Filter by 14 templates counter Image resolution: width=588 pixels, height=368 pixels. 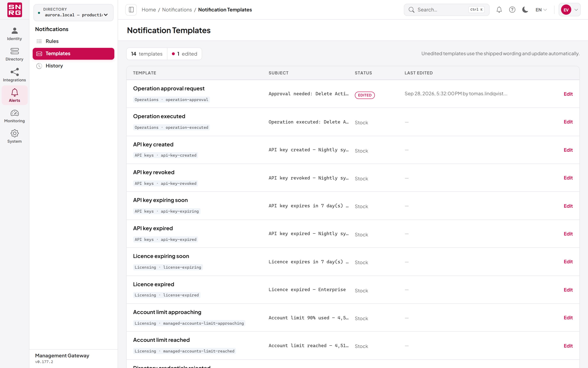click(147, 54)
